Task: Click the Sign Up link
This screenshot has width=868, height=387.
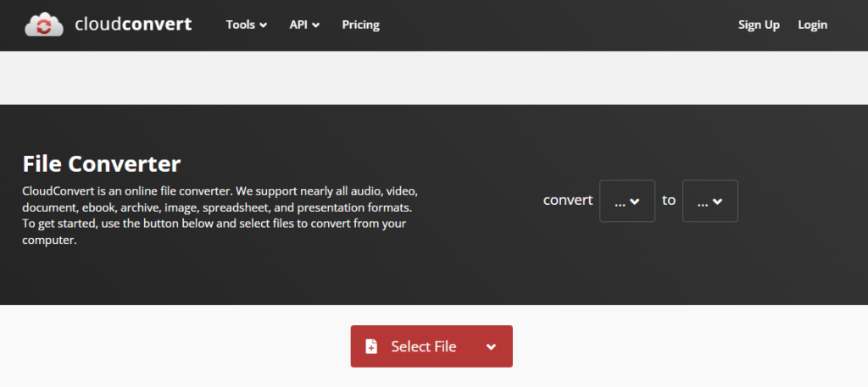Action: point(759,25)
